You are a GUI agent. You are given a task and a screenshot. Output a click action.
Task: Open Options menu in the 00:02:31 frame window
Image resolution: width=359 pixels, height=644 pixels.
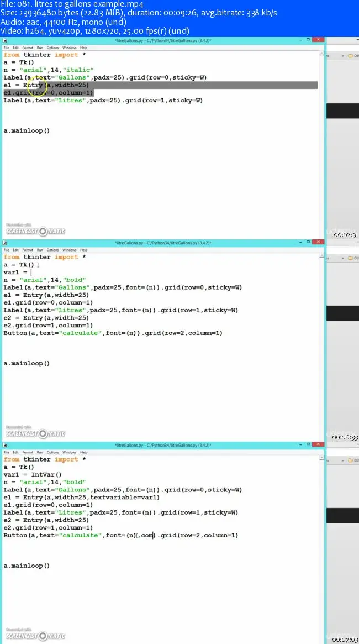click(52, 48)
